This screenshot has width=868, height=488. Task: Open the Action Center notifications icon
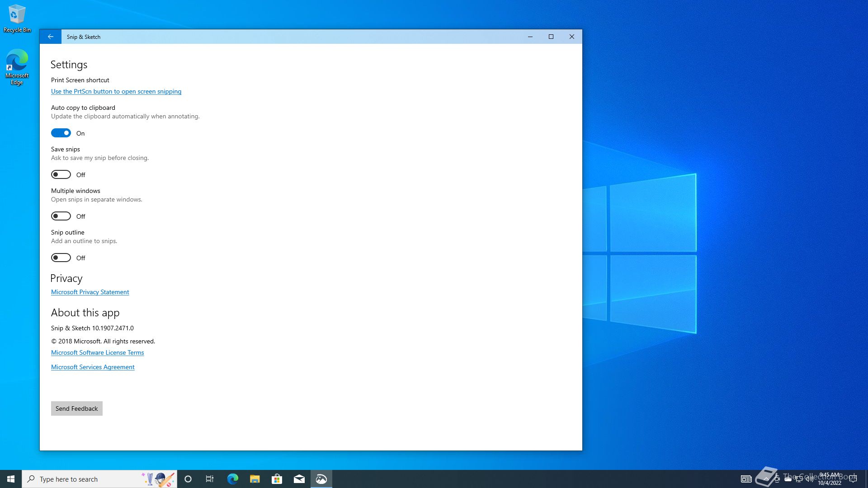coord(853,479)
